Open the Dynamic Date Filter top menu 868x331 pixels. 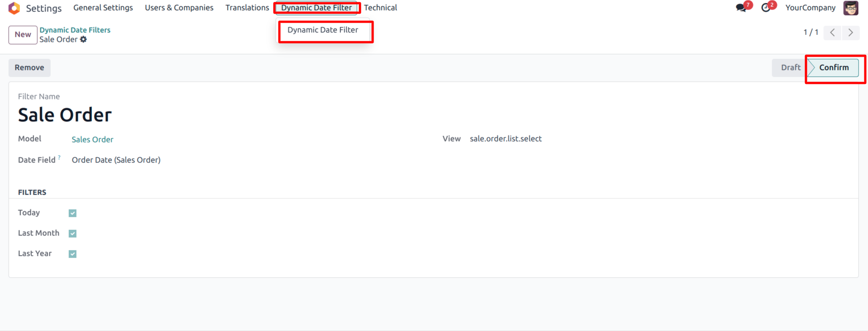click(x=317, y=8)
